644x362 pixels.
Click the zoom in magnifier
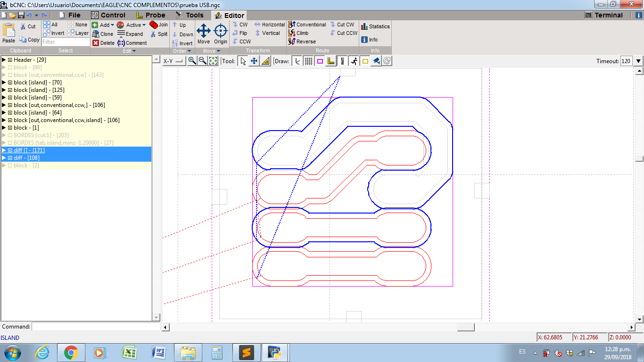click(x=192, y=61)
